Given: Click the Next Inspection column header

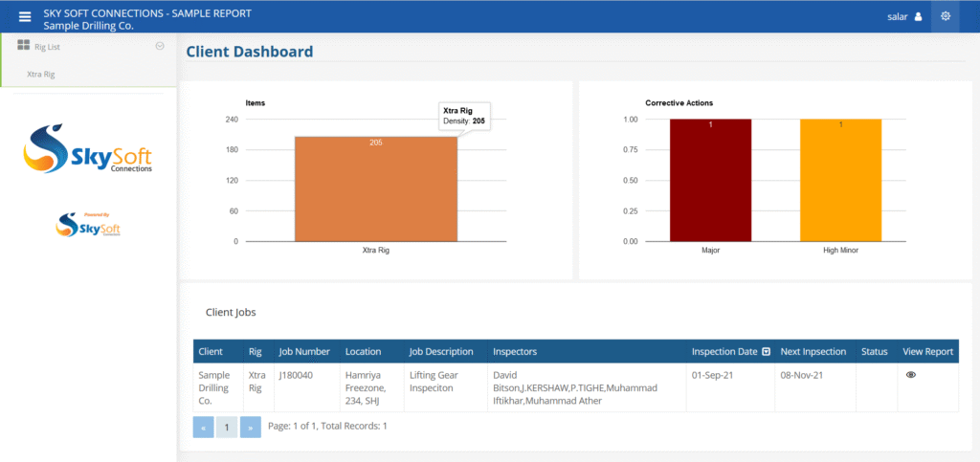Looking at the screenshot, I should (x=812, y=352).
